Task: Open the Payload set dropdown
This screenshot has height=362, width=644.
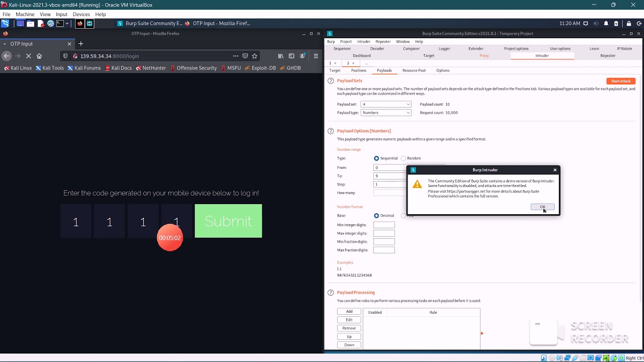Action: [x=386, y=104]
